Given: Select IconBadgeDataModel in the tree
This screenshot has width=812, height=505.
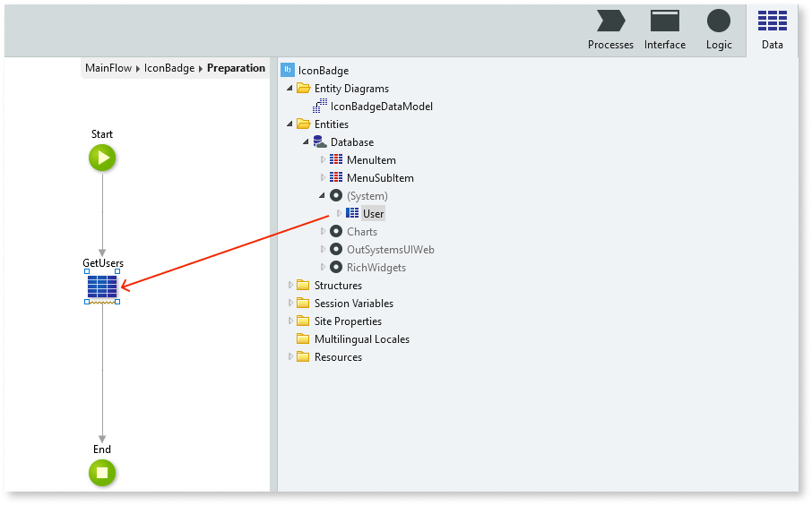Looking at the screenshot, I should point(382,106).
